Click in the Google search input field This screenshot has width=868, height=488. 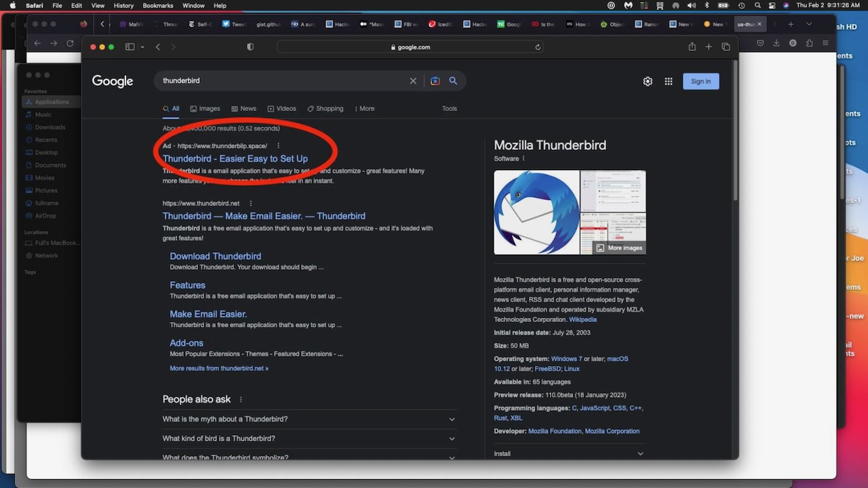pyautogui.click(x=281, y=81)
